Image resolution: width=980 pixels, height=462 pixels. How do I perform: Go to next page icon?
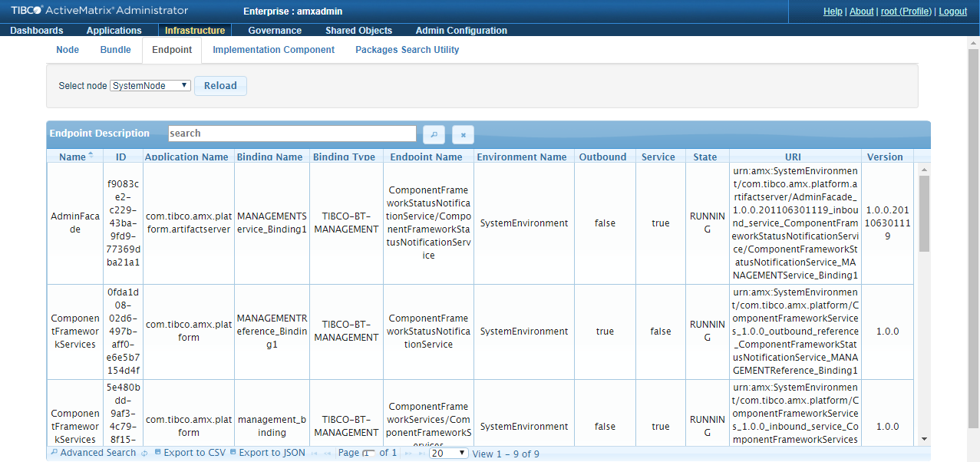(408, 454)
